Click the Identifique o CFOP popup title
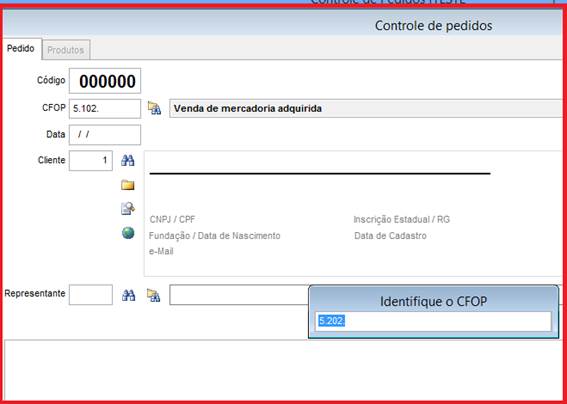Screen dimensions: 567x404 tap(433, 301)
